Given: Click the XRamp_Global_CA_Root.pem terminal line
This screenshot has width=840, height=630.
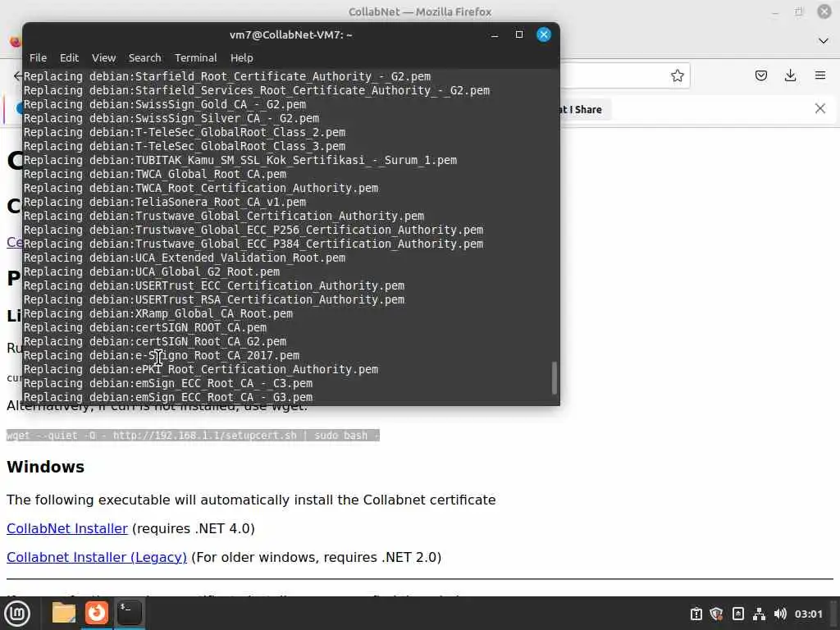Looking at the screenshot, I should click(158, 314).
